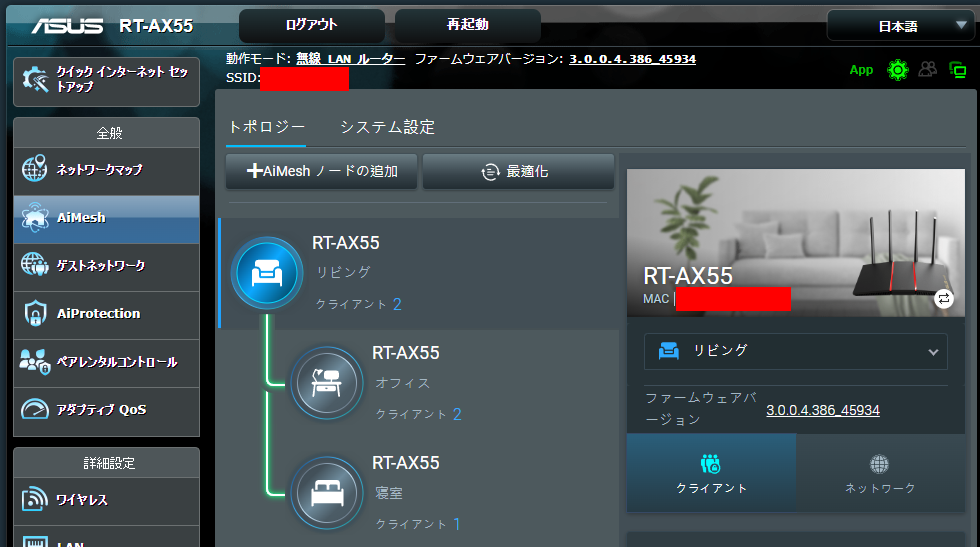Open the language dropdown 日本語
980x547 pixels.
(x=900, y=26)
